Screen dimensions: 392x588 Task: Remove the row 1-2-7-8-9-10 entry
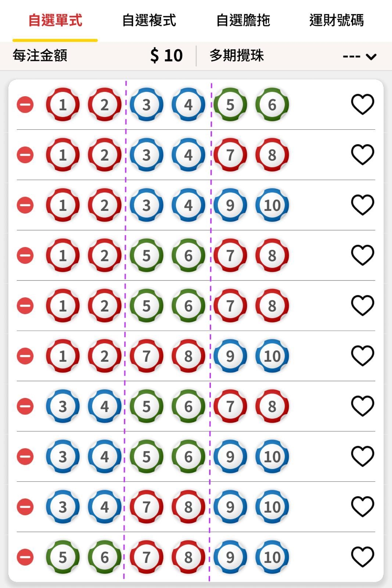[x=25, y=356]
